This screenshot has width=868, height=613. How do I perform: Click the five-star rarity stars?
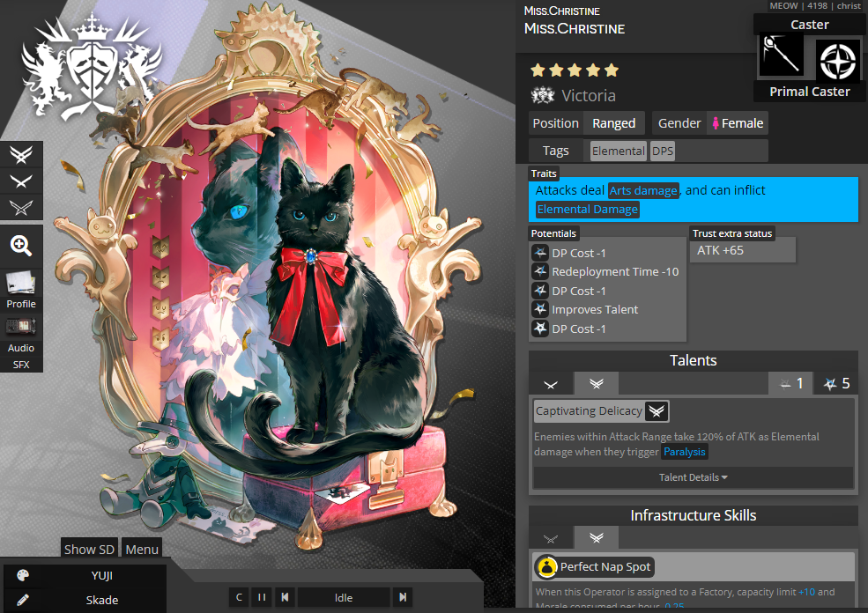click(575, 70)
